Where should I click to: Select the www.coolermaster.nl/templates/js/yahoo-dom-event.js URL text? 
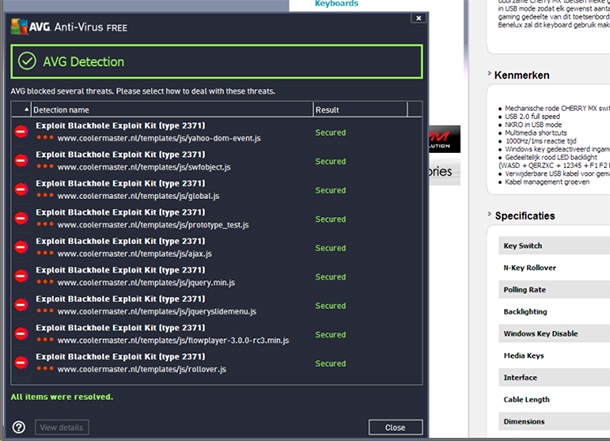pyautogui.click(x=159, y=138)
